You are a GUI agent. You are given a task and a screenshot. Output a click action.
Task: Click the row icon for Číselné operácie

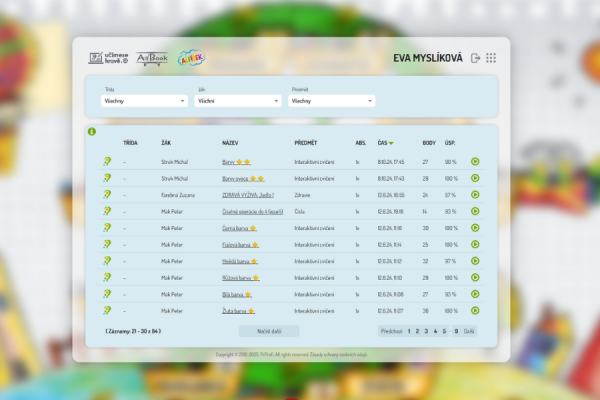pos(107,211)
